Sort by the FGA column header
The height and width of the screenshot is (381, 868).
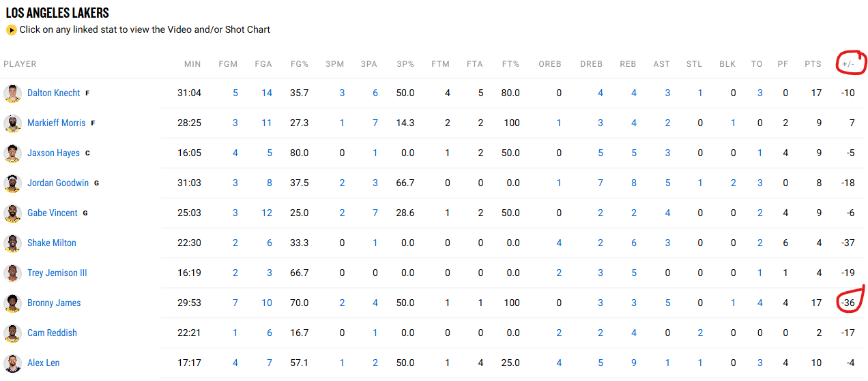pyautogui.click(x=263, y=64)
